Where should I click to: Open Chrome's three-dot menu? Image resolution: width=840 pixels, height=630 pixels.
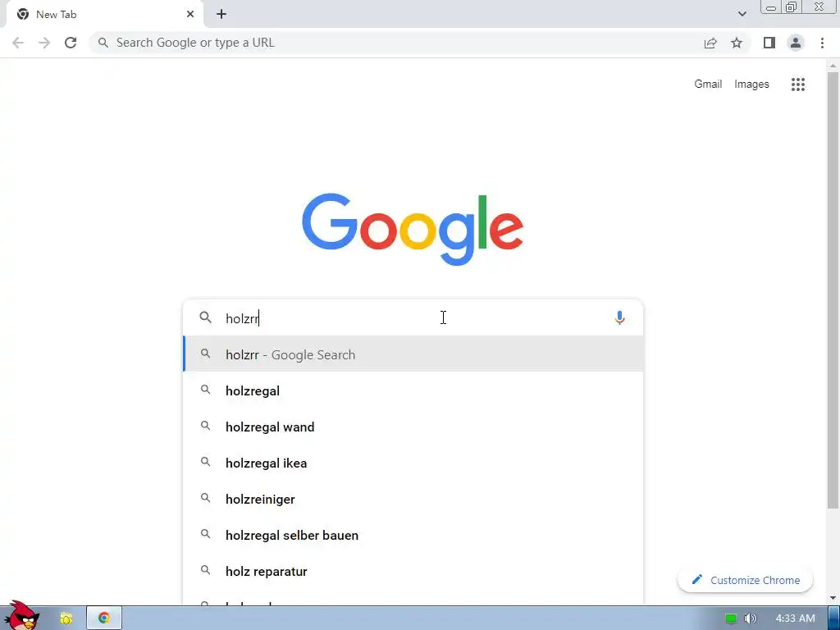tap(822, 43)
